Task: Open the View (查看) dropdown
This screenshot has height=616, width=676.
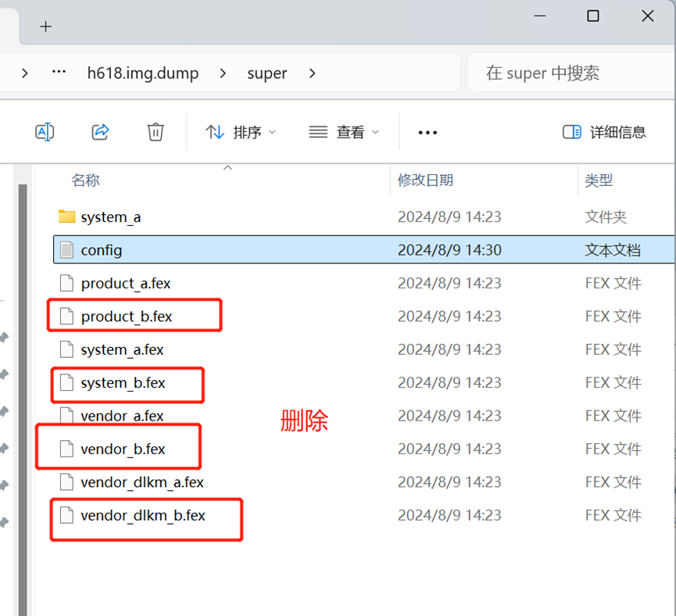Action: point(344,132)
